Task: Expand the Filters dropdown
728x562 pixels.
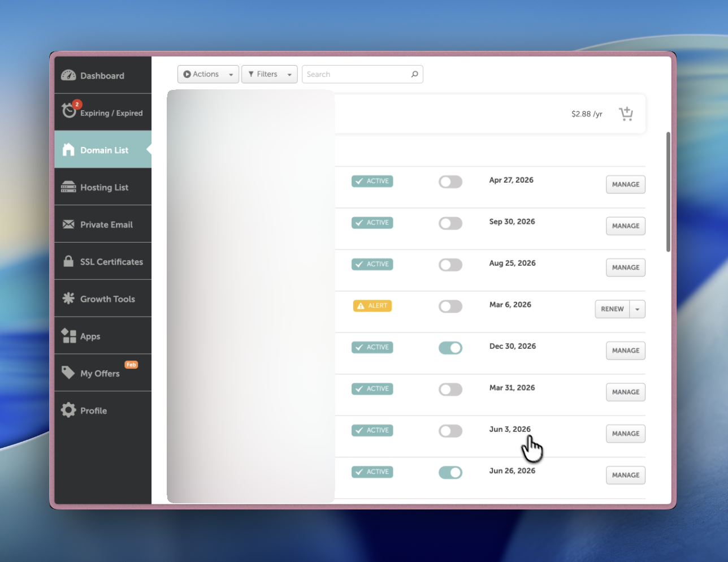Action: pos(269,74)
